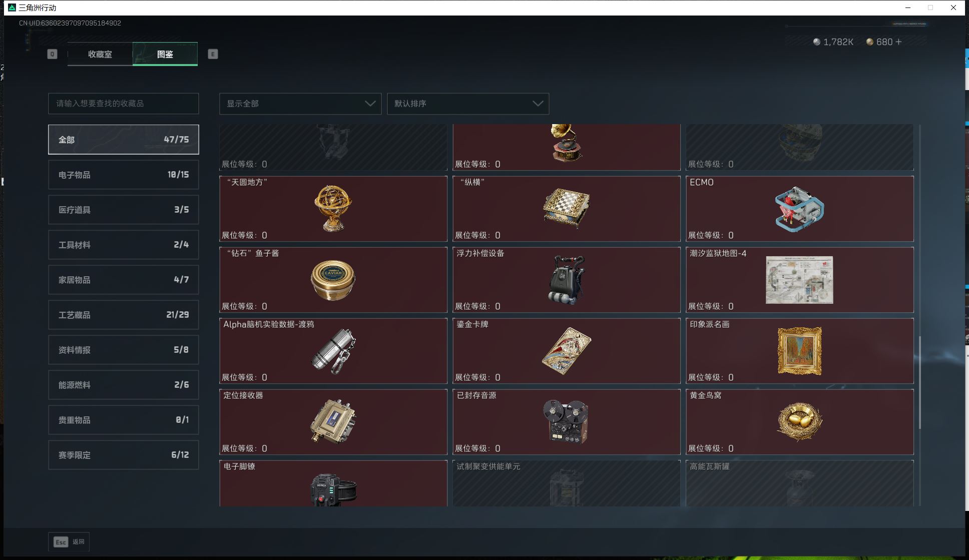Select the 电子物品 category
The image size is (969, 560).
[x=124, y=175]
